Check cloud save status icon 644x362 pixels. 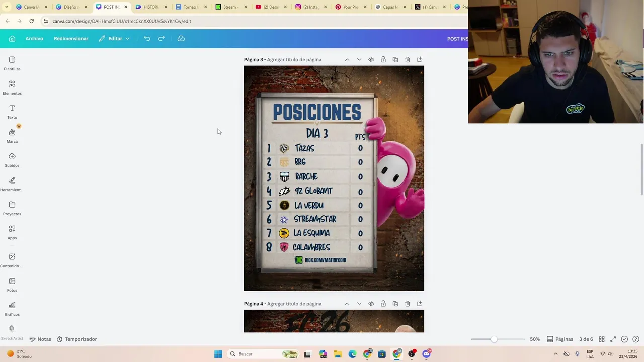[181, 39]
